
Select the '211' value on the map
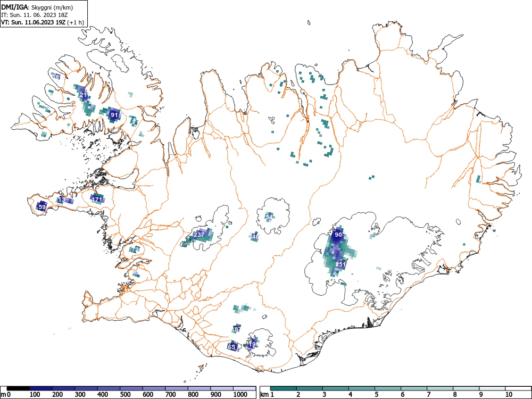[85, 95]
